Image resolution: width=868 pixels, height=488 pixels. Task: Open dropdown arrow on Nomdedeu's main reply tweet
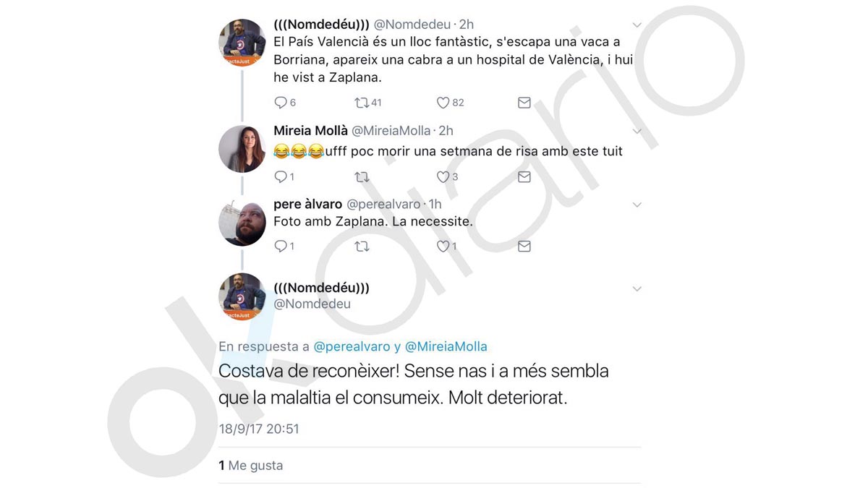pyautogui.click(x=637, y=289)
